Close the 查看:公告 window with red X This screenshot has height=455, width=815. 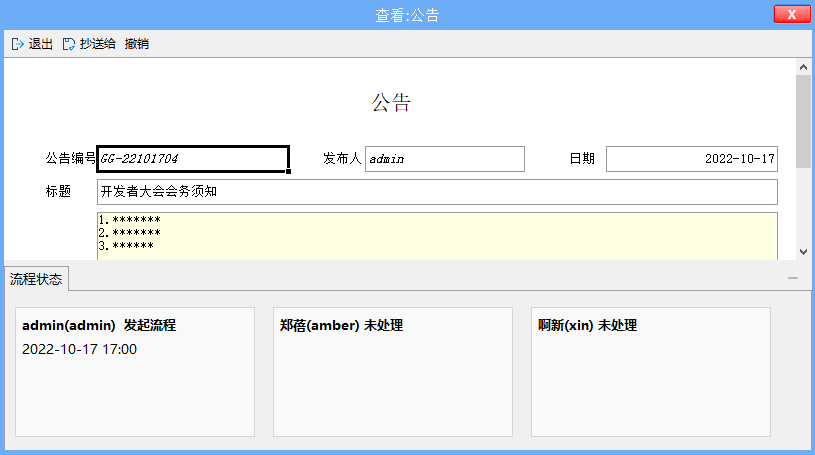point(792,14)
